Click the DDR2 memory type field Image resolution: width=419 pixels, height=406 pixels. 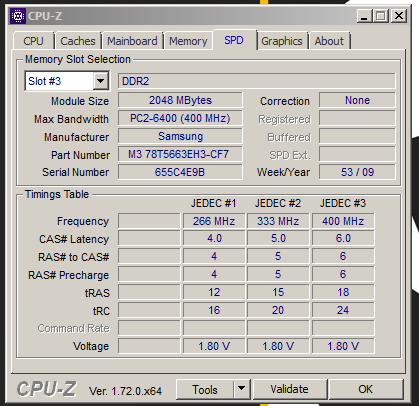coord(257,81)
